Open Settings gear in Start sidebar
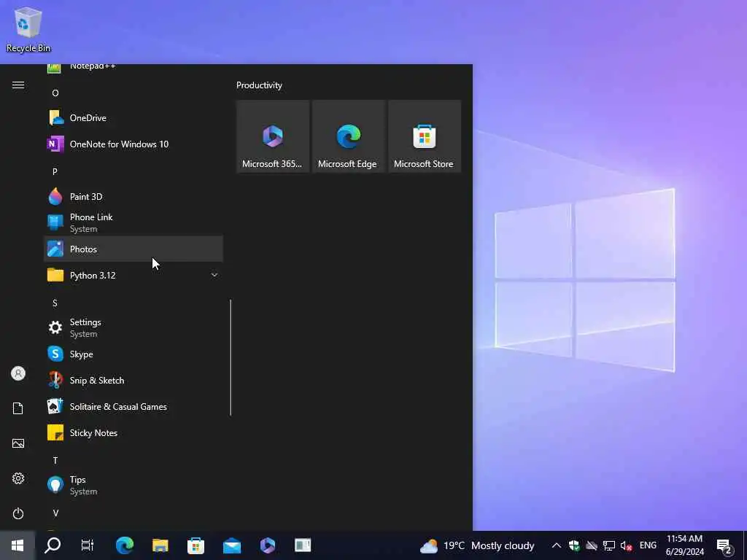The height and width of the screenshot is (560, 747). tap(18, 478)
